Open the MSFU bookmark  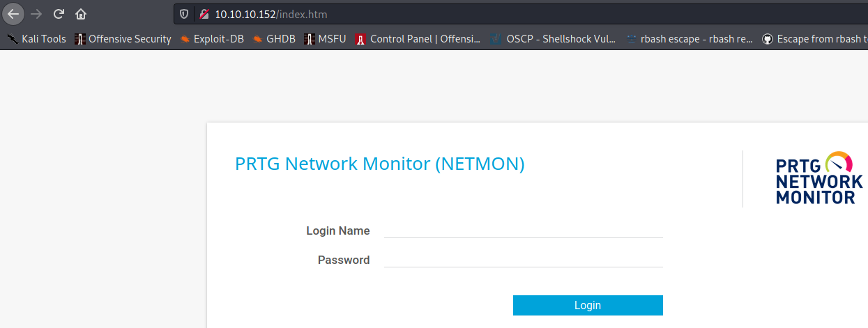point(325,39)
